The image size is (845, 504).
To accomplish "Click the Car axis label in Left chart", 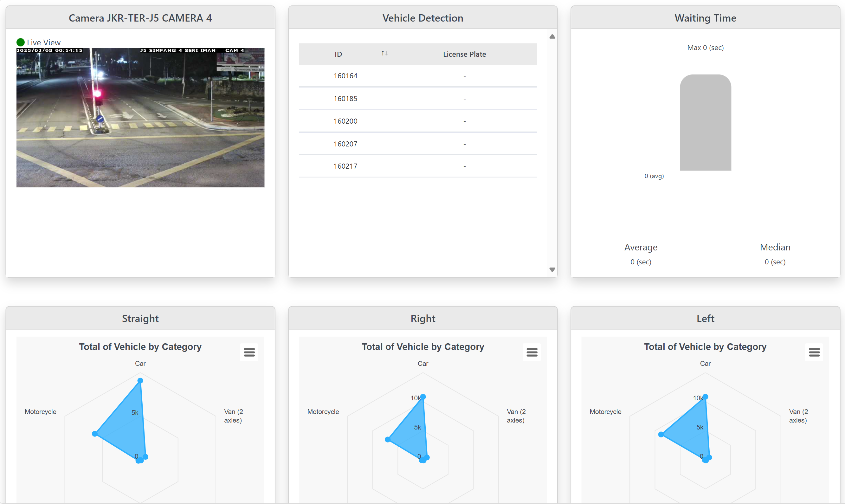I will (705, 363).
